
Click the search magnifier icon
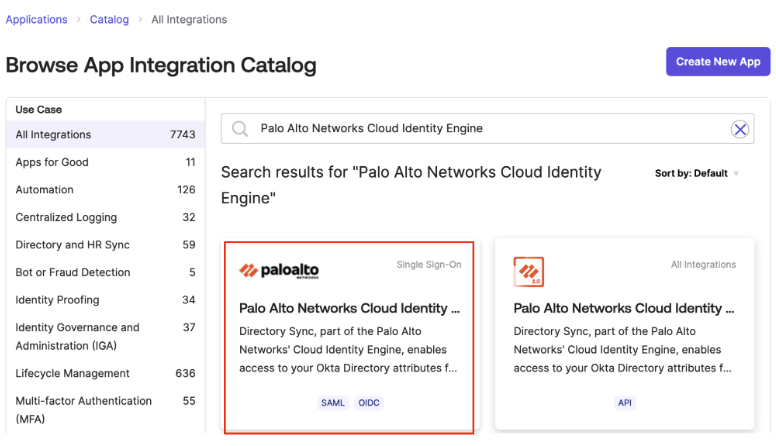tap(240, 129)
